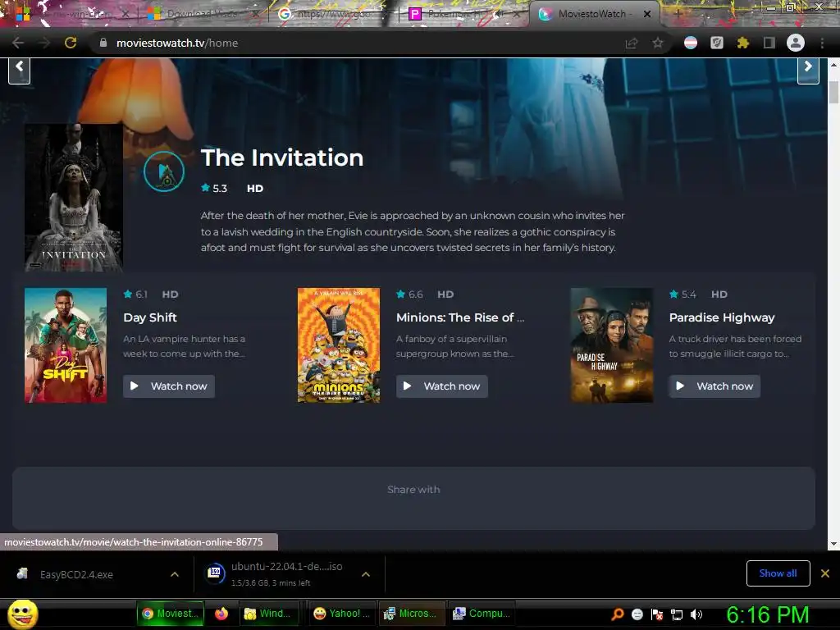Open the Paradise Highway poster

612,345
